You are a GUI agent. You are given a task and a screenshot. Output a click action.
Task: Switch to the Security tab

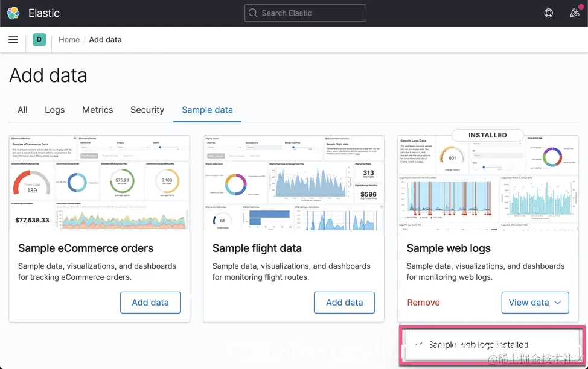(x=147, y=110)
